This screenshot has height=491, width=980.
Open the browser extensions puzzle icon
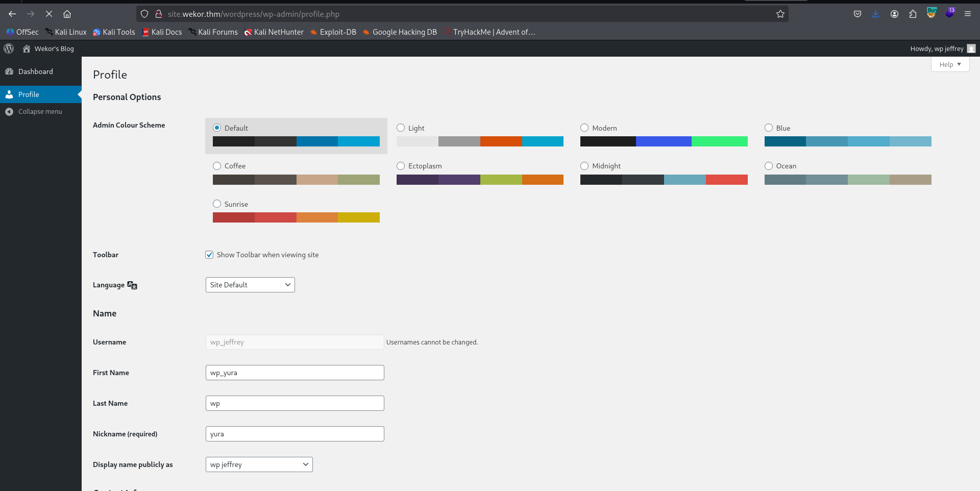[913, 14]
